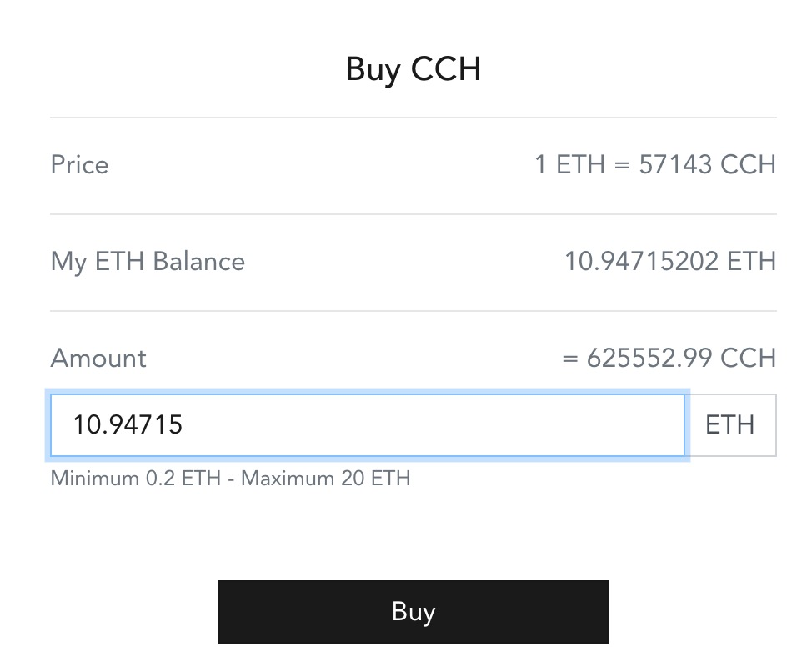Click "57143 CCH" in the price rate
The image size is (812, 667).
click(708, 164)
